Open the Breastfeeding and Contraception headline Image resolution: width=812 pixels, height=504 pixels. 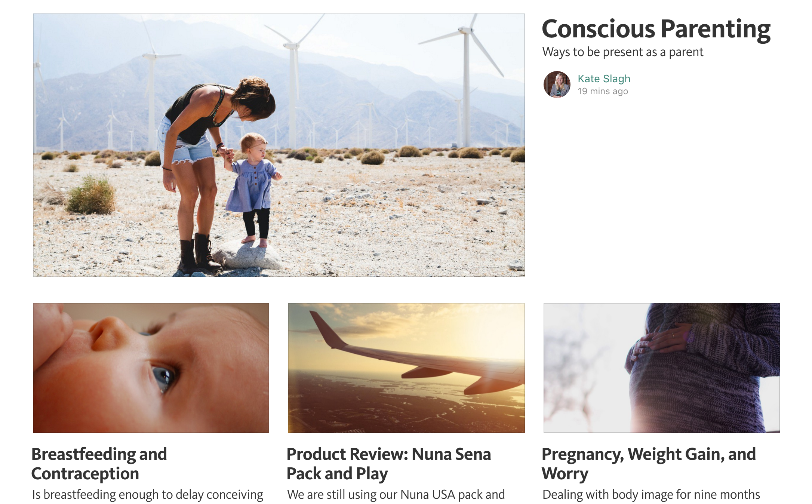[x=99, y=464]
